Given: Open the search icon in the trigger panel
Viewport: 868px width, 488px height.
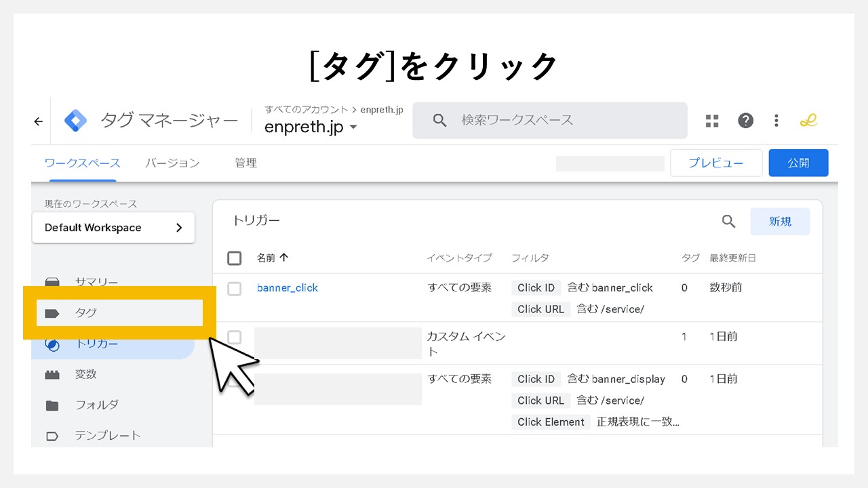Looking at the screenshot, I should [x=728, y=221].
